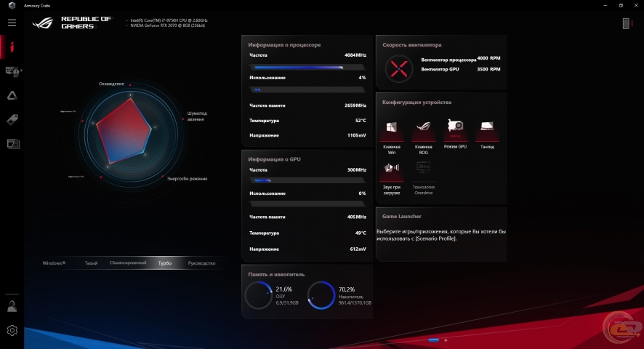Image resolution: width=644 pixels, height=349 pixels.
Task: Click the GPU voltage 612mV value
Action: (x=358, y=249)
